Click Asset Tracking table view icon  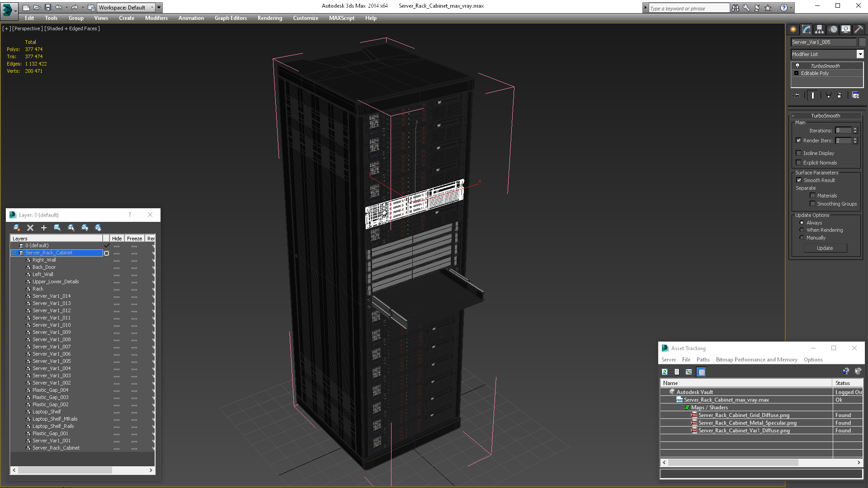point(702,372)
